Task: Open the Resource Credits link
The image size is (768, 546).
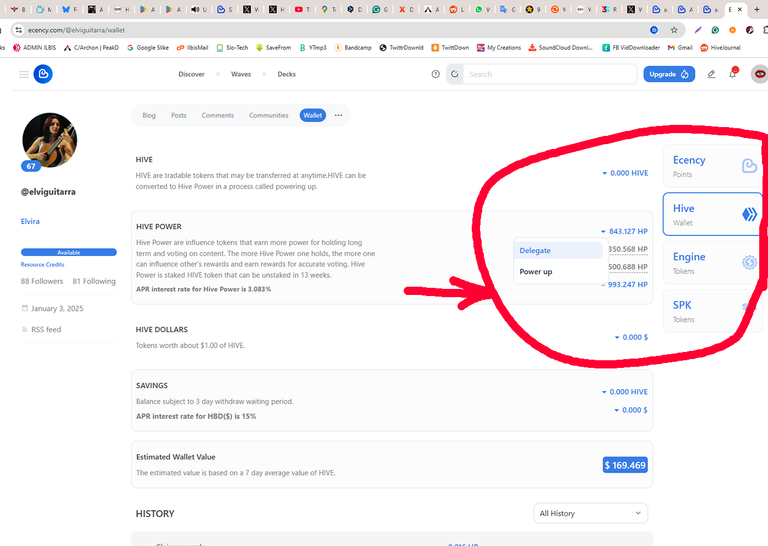Action: [43, 264]
